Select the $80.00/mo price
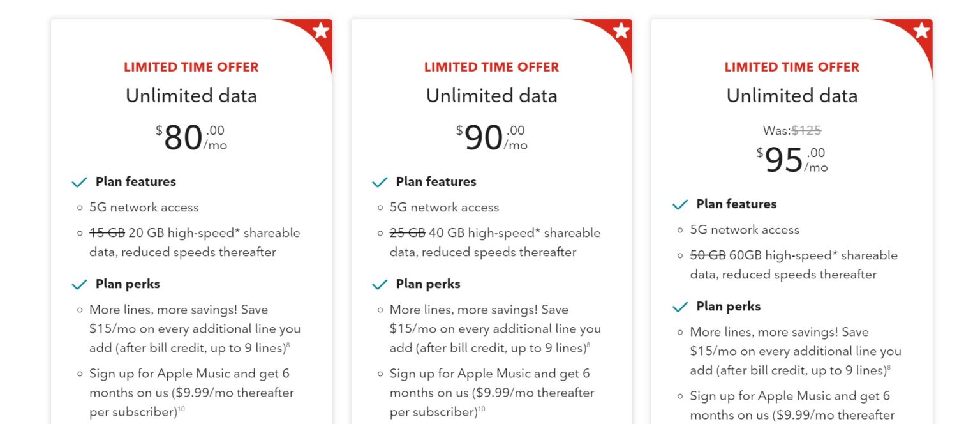980x424 pixels. [x=191, y=138]
